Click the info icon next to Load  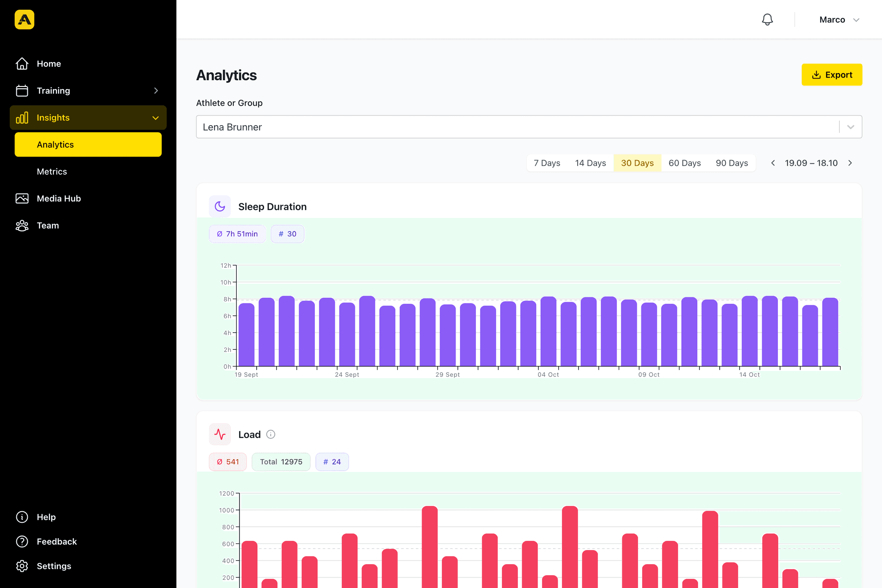tap(271, 434)
